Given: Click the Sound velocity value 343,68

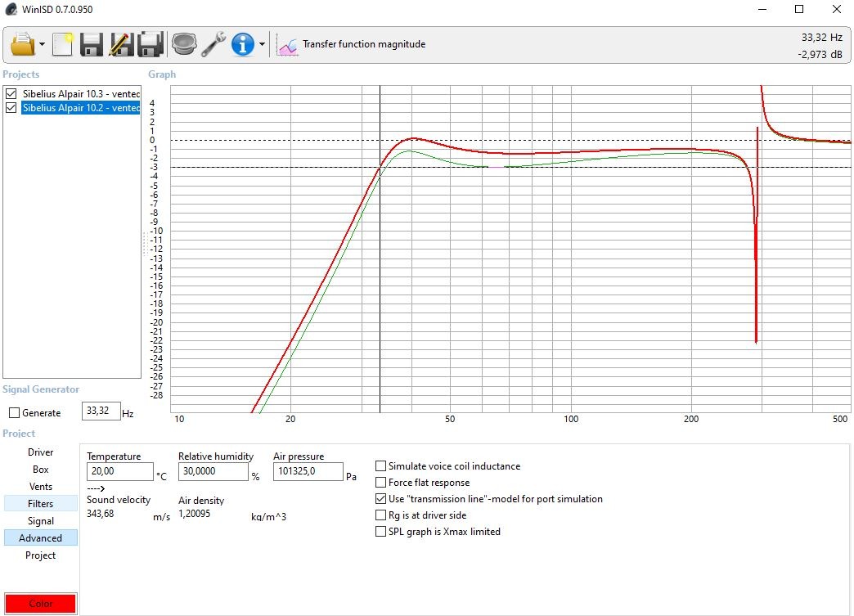Looking at the screenshot, I should click(x=101, y=513).
